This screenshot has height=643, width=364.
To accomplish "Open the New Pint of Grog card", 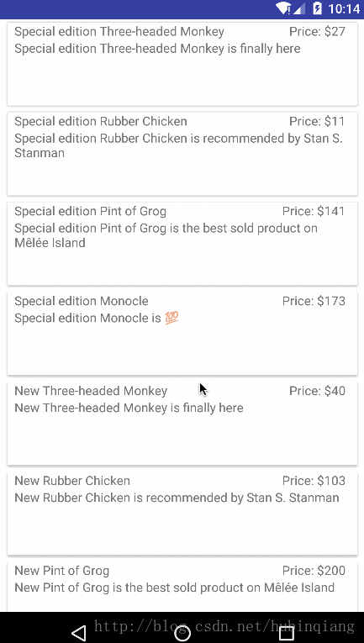I will point(182,587).
